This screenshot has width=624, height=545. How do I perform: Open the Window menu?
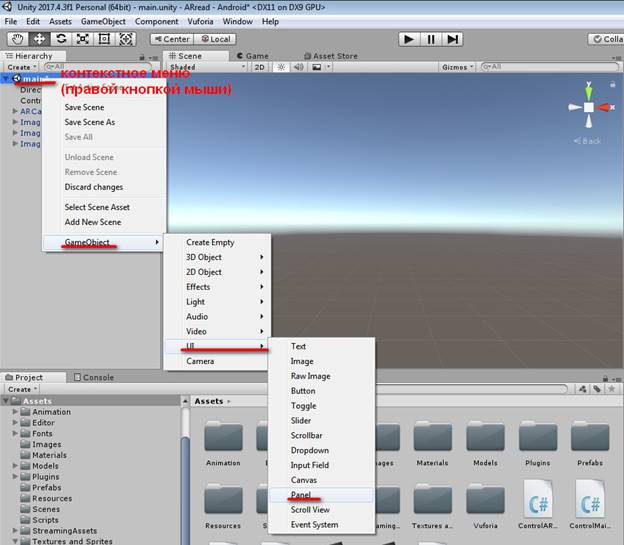(237, 21)
